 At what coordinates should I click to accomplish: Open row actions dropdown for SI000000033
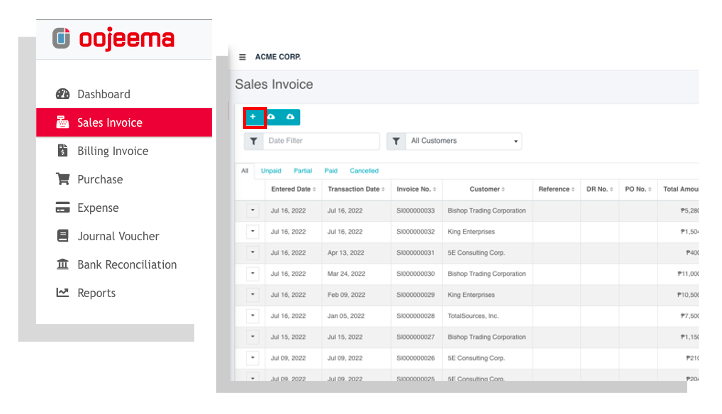coord(252,210)
